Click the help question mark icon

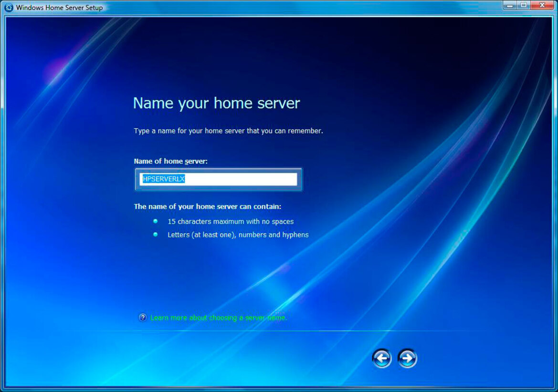(x=142, y=317)
